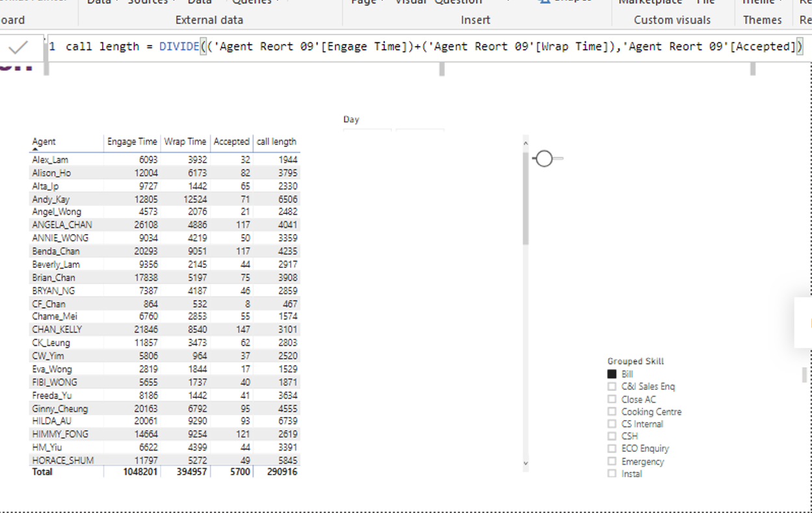The image size is (812, 513).
Task: Click the vertical scrollbar thumb
Action: click(x=526, y=198)
